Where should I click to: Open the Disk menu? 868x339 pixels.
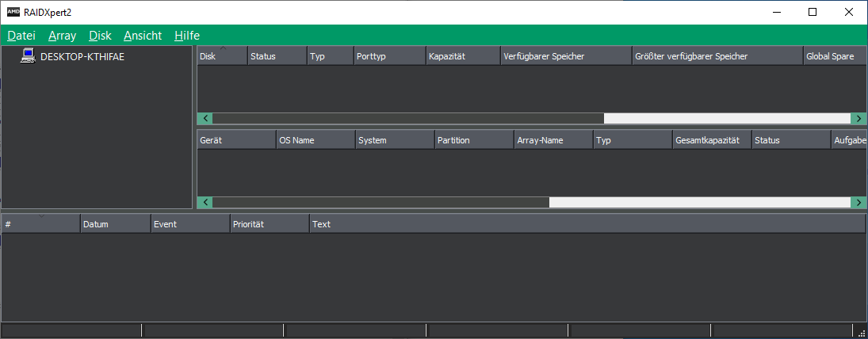point(100,36)
